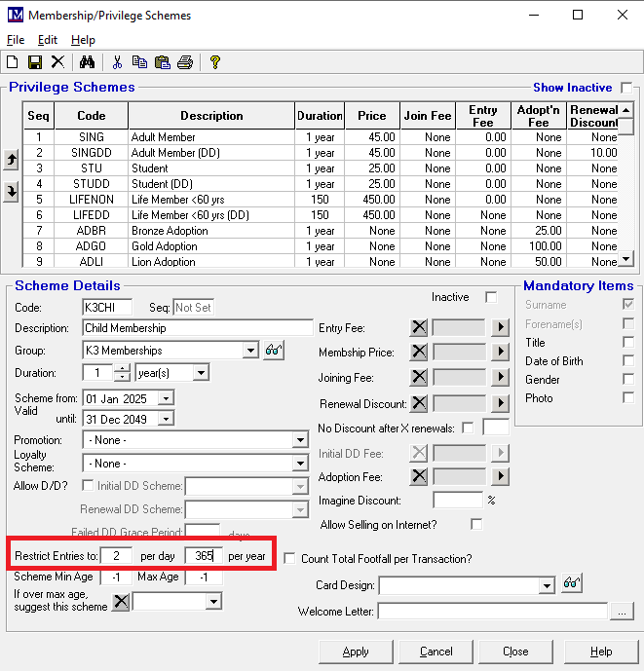Click the Print icon in the toolbar
This screenshot has height=671, width=644.
(x=184, y=62)
